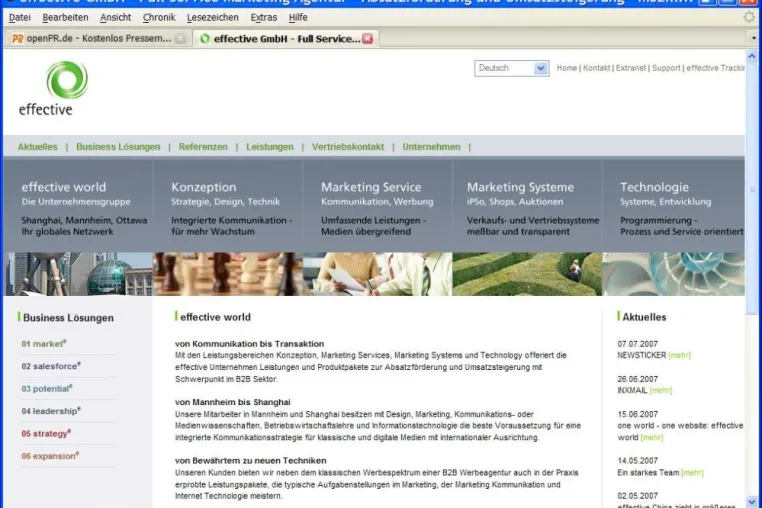Click the effective green swirl logo
This screenshot has width=762, height=508.
point(67,79)
